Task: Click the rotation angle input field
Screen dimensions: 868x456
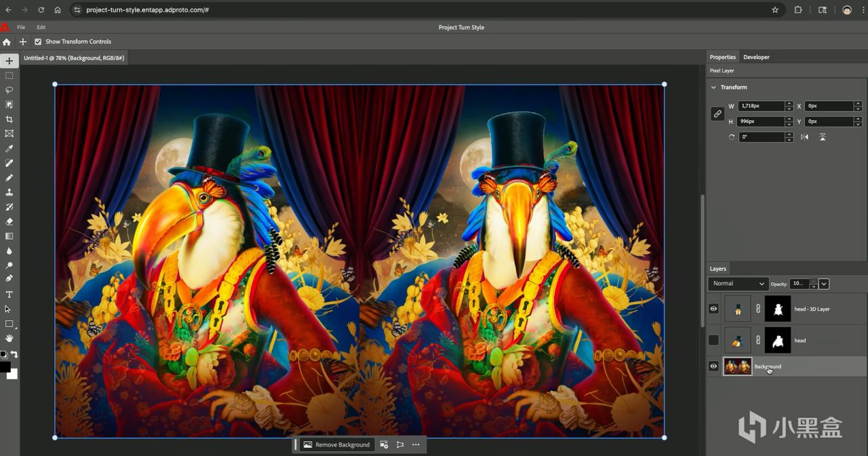Action: tap(761, 136)
